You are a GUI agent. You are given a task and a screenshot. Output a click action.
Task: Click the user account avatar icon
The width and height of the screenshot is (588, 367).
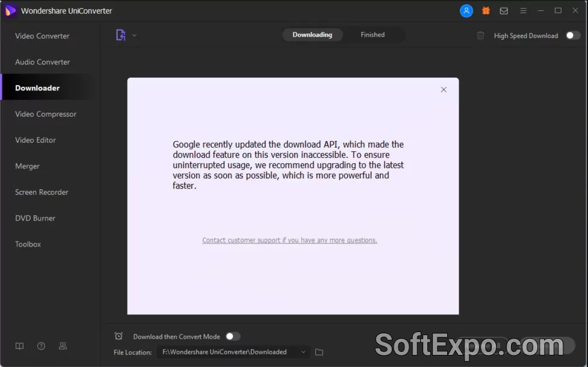(x=466, y=11)
